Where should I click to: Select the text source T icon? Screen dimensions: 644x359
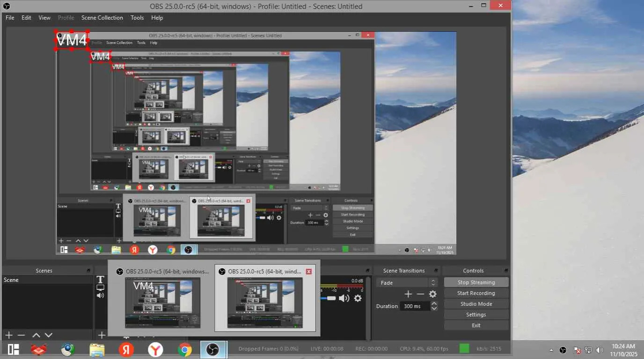pos(100,280)
